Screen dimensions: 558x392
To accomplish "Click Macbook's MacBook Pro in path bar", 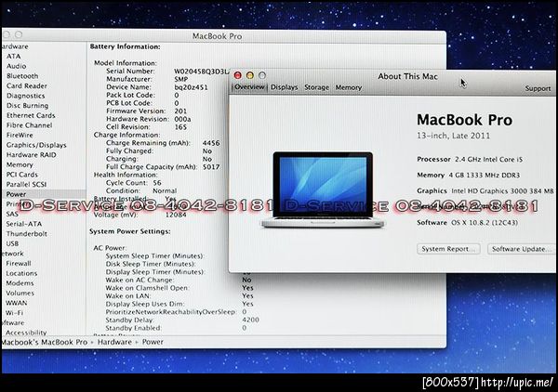I will (44, 342).
